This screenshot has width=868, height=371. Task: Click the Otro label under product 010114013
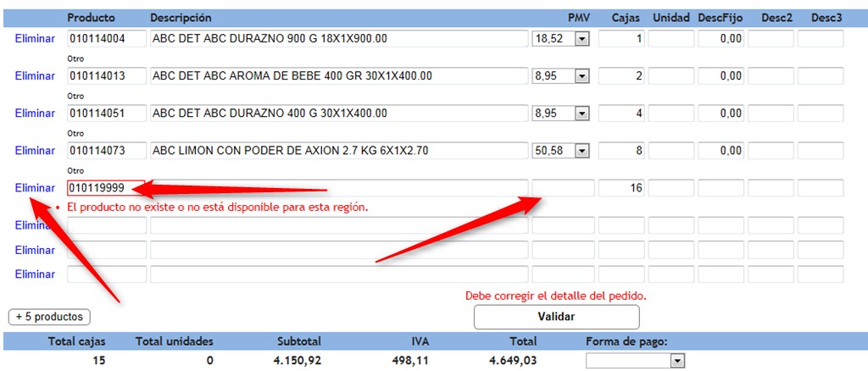click(75, 97)
